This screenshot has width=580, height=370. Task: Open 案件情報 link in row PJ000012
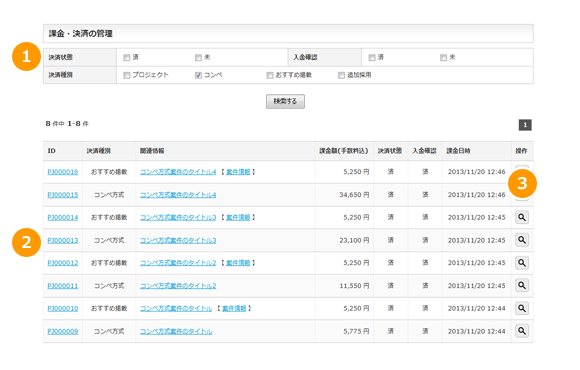click(x=238, y=263)
